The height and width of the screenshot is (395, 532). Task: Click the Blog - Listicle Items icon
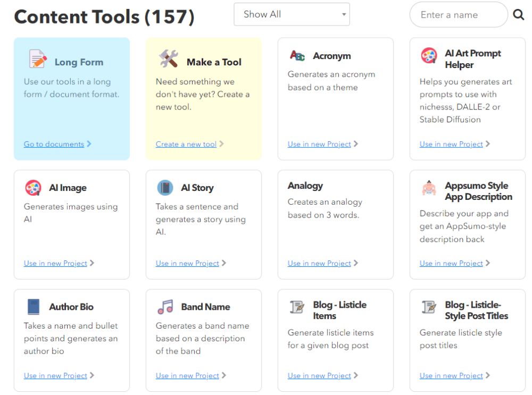point(297,307)
